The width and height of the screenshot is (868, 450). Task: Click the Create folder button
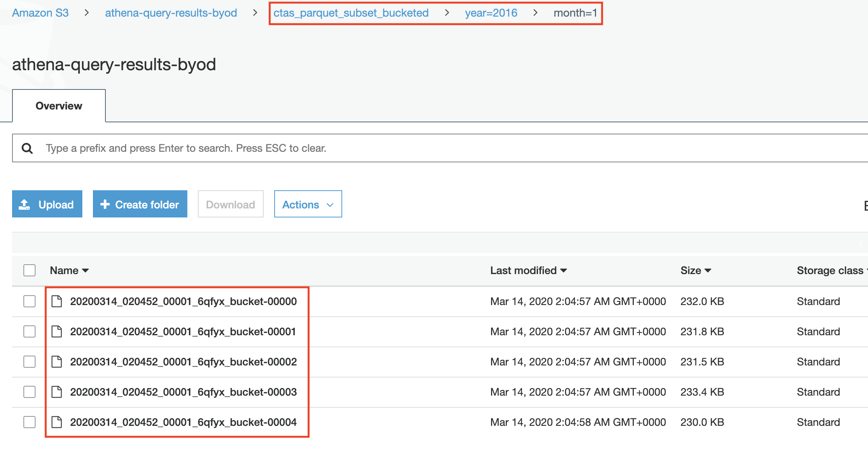point(140,204)
